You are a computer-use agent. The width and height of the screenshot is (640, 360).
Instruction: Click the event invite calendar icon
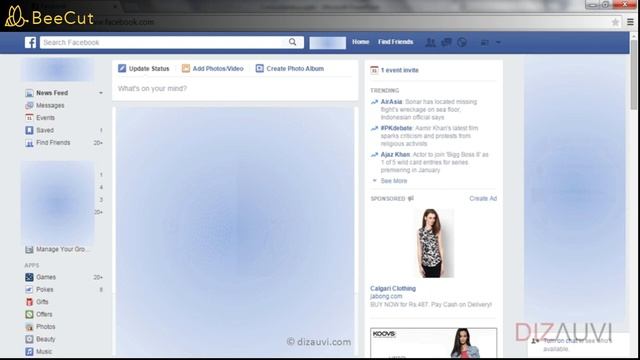(374, 70)
